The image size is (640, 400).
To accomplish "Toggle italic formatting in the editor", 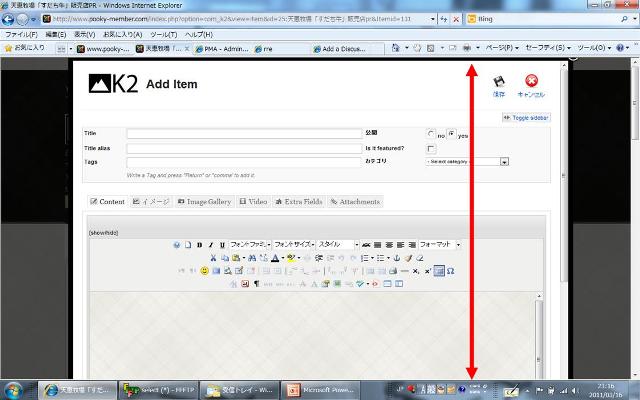I will [x=211, y=245].
